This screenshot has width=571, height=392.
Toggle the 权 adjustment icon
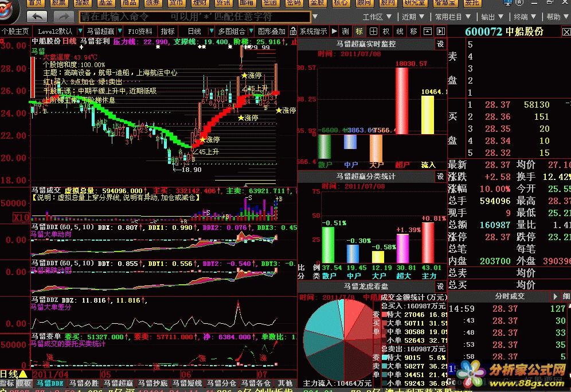click(386, 32)
